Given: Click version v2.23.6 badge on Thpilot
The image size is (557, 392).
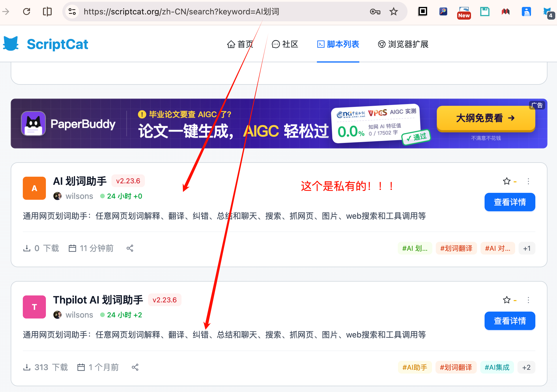Looking at the screenshot, I should (165, 300).
